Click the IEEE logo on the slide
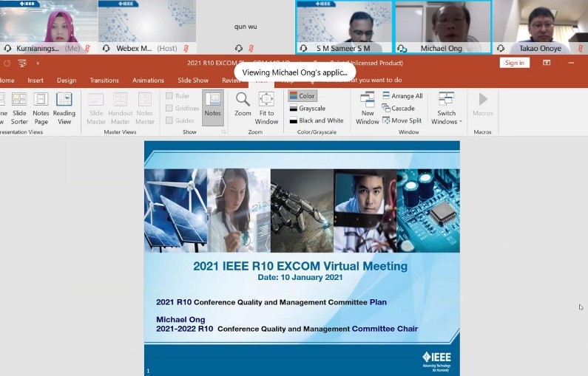This screenshot has height=376, width=588. coord(436,361)
